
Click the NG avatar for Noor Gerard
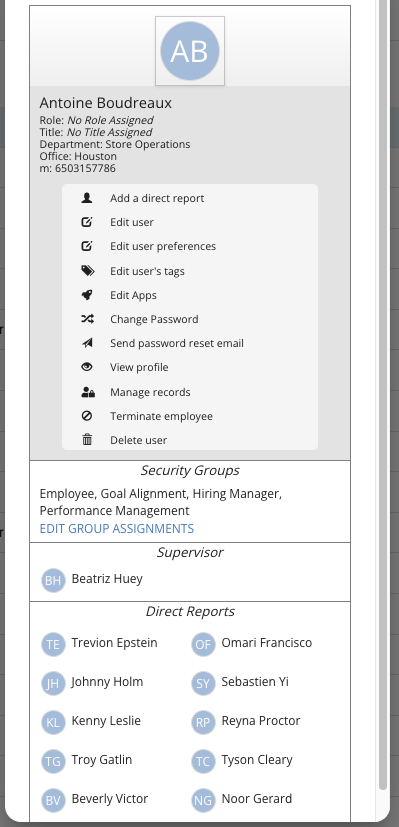[203, 800]
